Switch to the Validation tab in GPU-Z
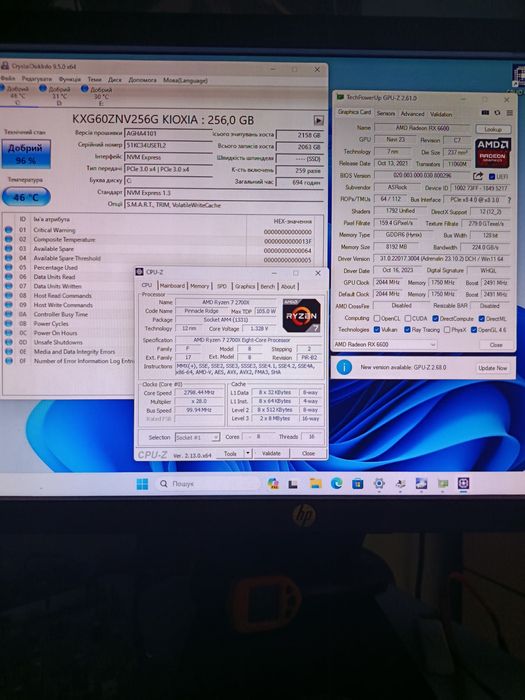 pyautogui.click(x=441, y=114)
